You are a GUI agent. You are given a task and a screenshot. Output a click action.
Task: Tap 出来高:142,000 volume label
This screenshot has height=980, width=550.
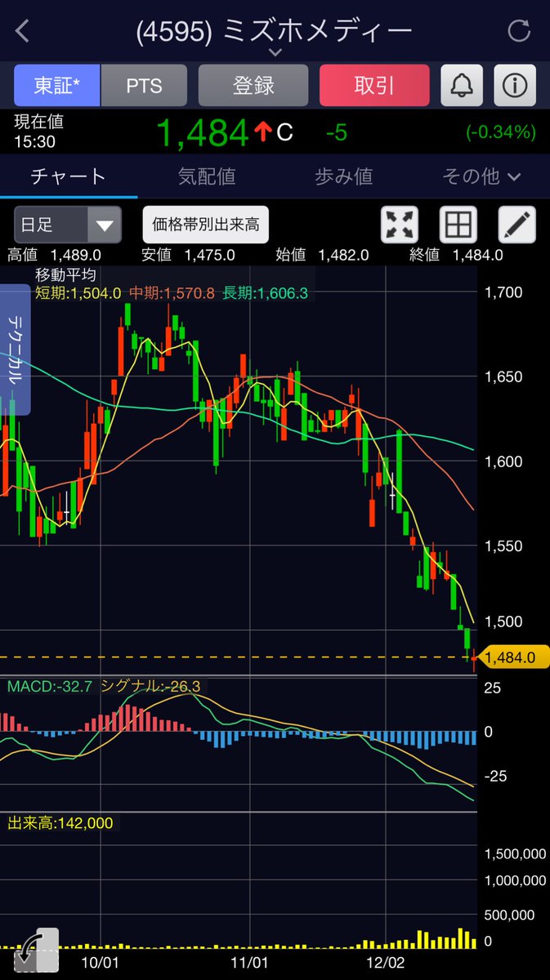point(60,823)
